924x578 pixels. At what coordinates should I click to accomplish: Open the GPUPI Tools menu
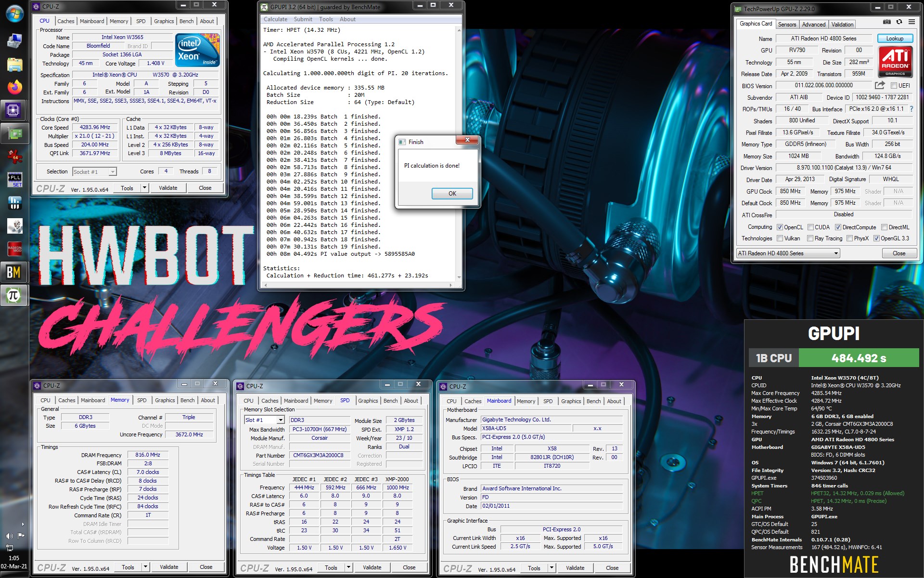click(326, 19)
